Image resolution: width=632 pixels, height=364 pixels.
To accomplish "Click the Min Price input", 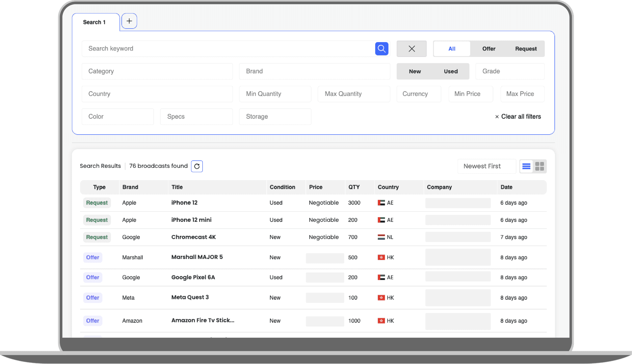I will (x=471, y=94).
